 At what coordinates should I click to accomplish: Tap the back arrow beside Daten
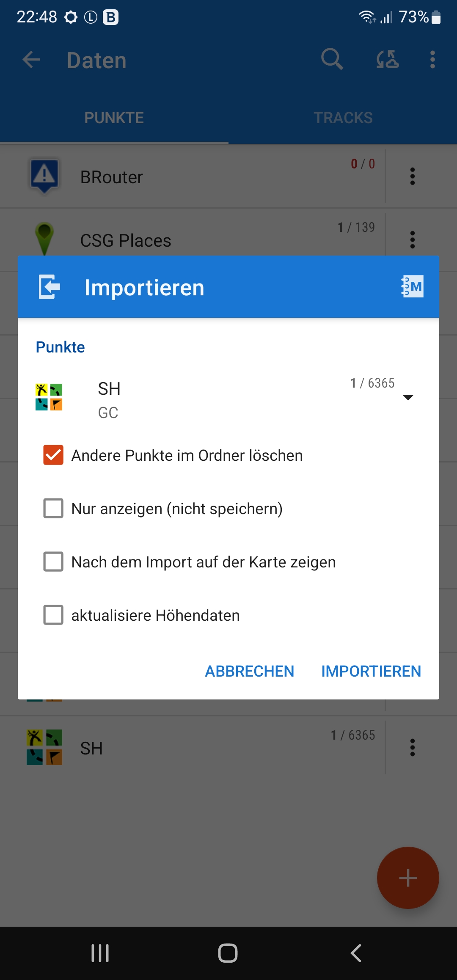point(31,60)
